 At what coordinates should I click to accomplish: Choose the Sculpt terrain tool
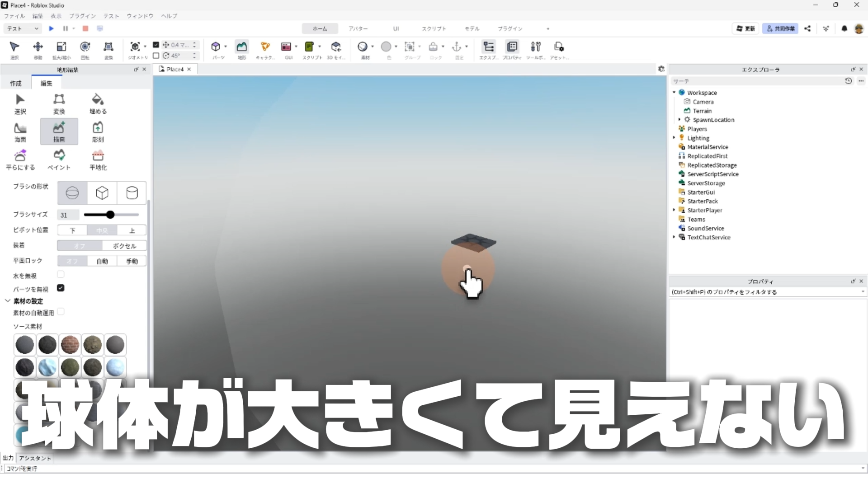point(98,132)
